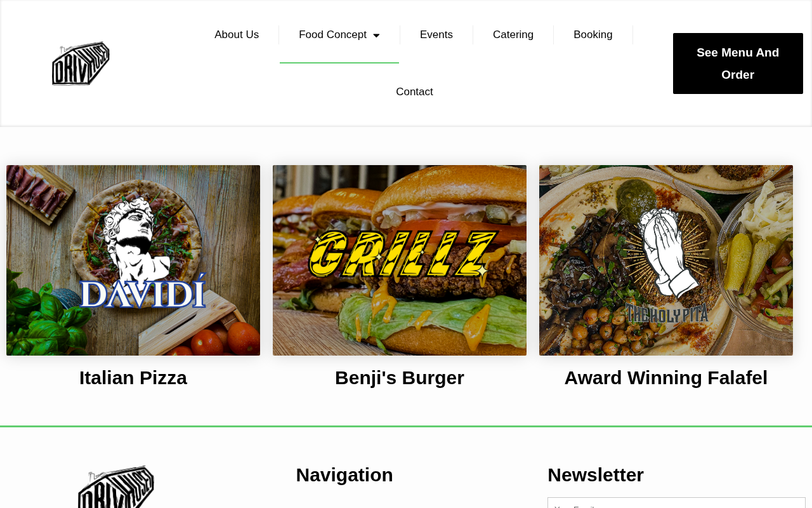Viewport: 812px width, 508px height.
Task: Open the Grillz burger image
Action: 400,260
